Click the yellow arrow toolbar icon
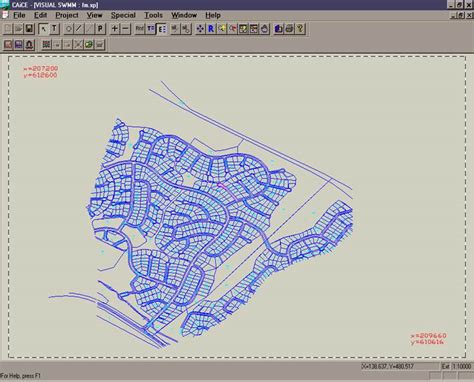Image resolution: width=474 pixels, height=382 pixels. [x=222, y=29]
